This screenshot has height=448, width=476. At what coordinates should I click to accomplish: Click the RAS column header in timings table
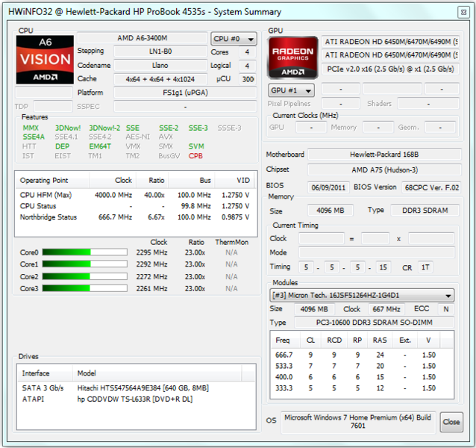pos(380,340)
